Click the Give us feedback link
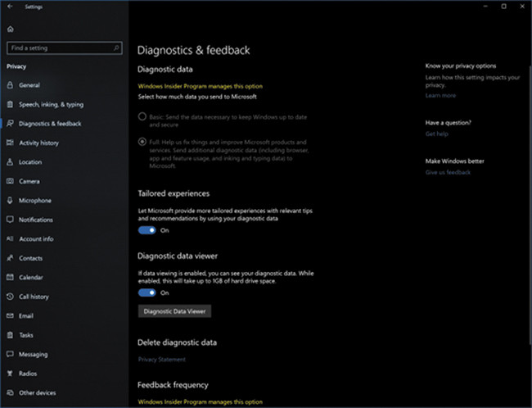This screenshot has width=532, height=408. coord(448,172)
